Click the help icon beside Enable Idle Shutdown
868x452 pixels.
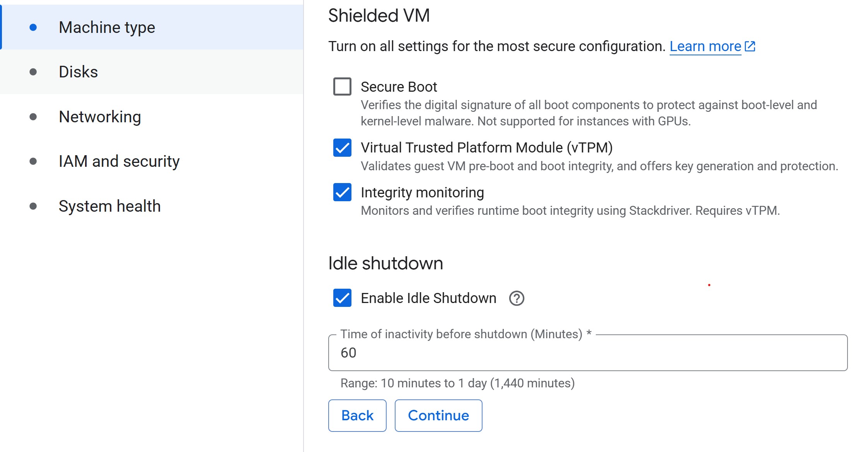click(x=517, y=298)
